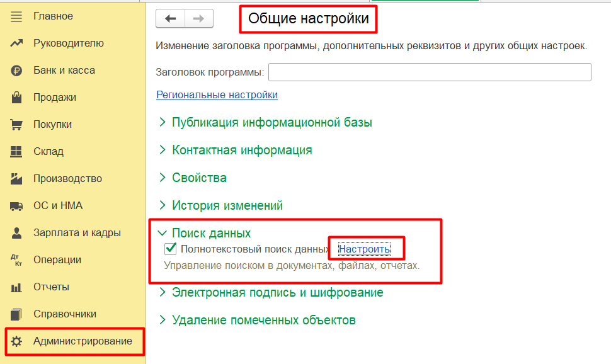Open Руководителю section via chart icon
This screenshot has width=611, height=364.
pos(17,43)
